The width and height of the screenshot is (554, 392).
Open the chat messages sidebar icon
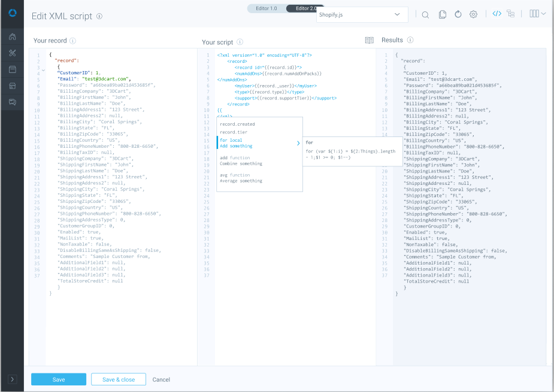pos(12,102)
